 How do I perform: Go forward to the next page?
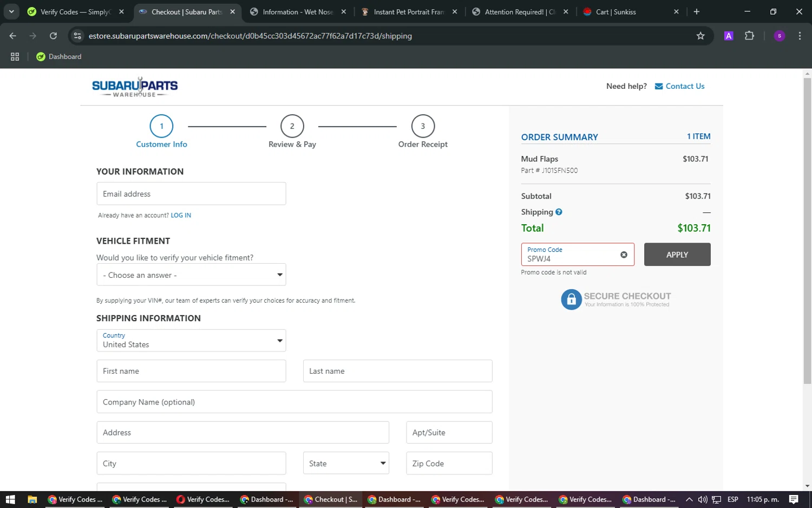33,36
